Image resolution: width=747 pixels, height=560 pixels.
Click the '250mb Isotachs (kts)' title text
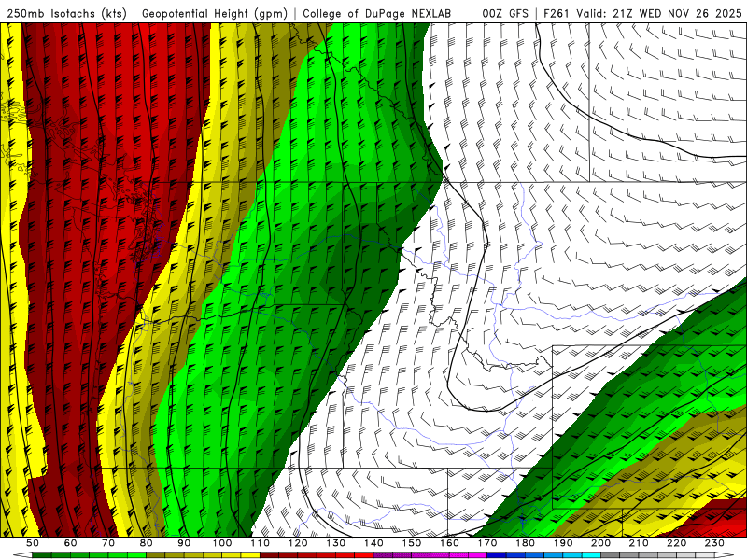(x=66, y=13)
